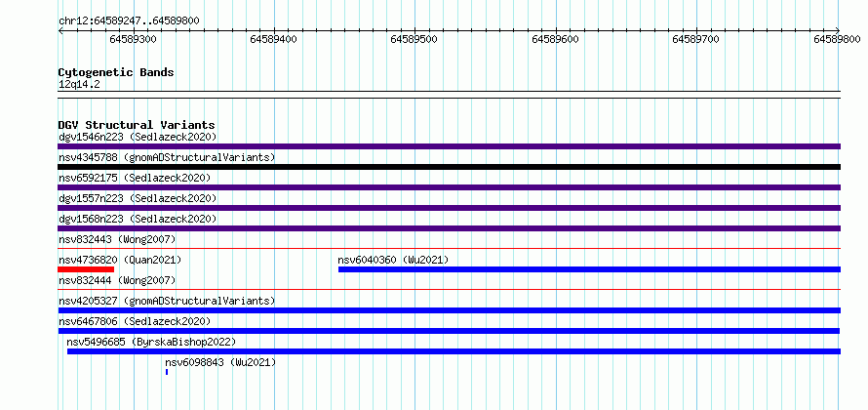Open the nsv6098843 (Wu2021) label
Image resolution: width=868 pixels, height=410 pixels.
pyautogui.click(x=220, y=362)
